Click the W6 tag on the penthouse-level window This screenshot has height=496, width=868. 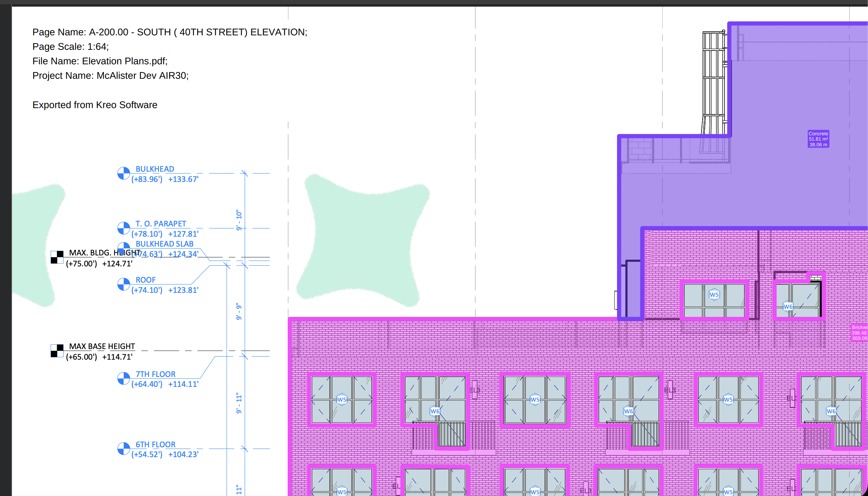point(788,307)
